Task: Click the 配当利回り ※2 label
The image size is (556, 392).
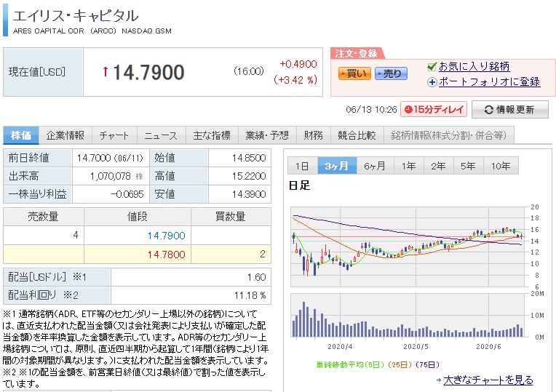Action: [43, 295]
